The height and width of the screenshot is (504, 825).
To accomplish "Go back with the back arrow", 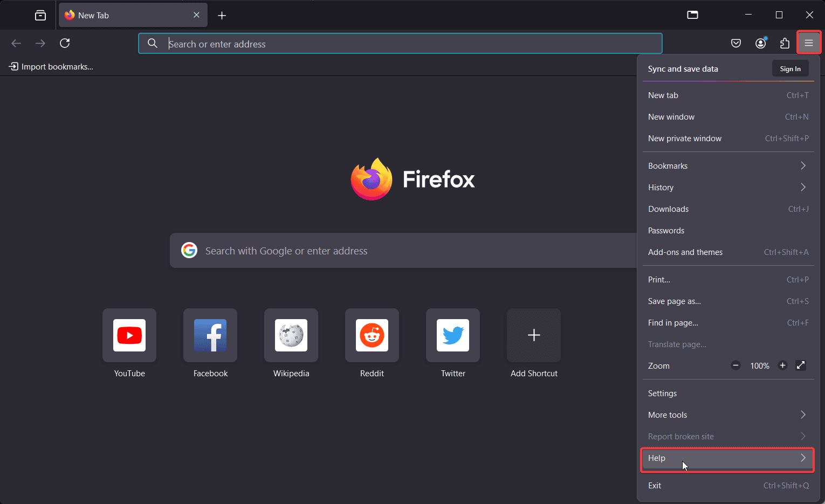I will (16, 43).
